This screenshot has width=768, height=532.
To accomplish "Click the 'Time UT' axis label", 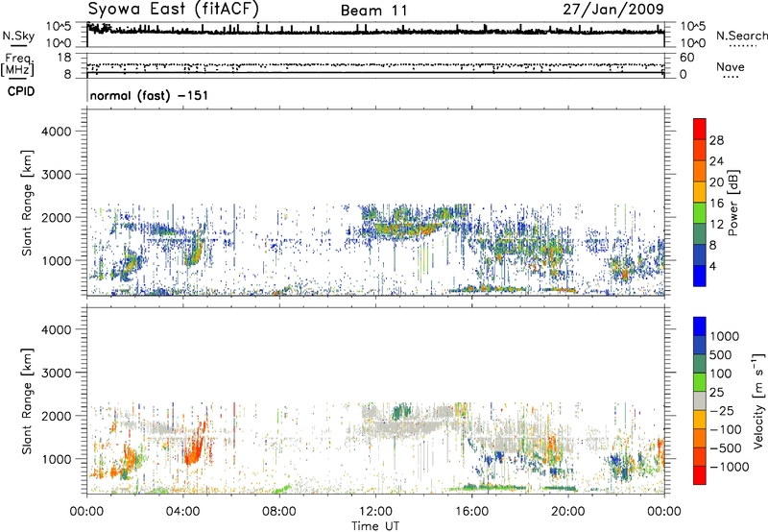I will 375,526.
